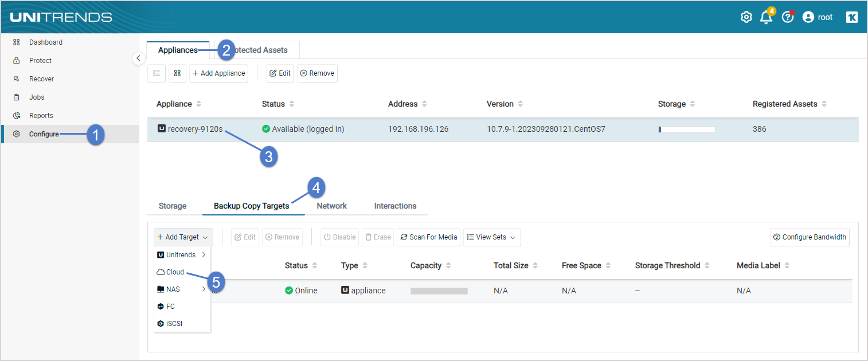Click the Reports pie chart icon
This screenshot has width=868, height=361.
click(17, 116)
